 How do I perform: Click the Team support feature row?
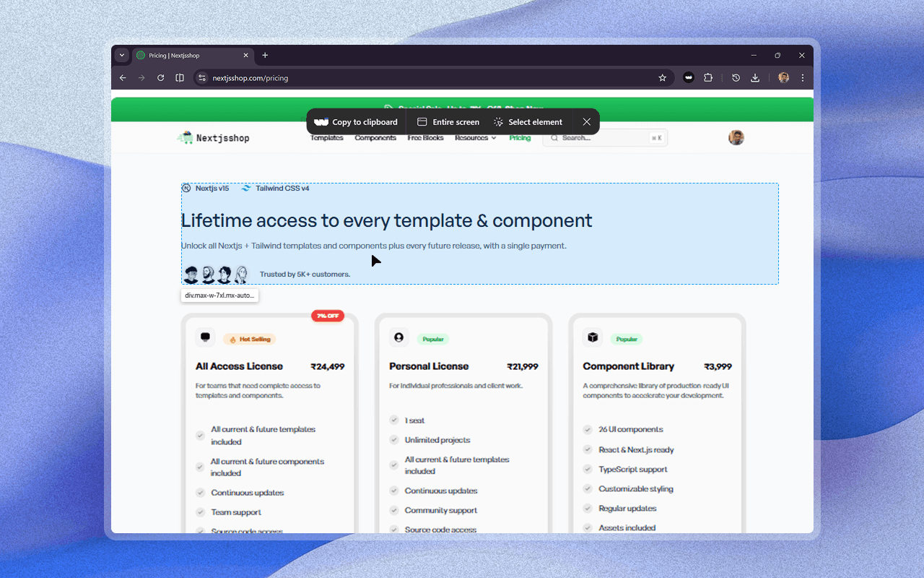click(x=229, y=512)
